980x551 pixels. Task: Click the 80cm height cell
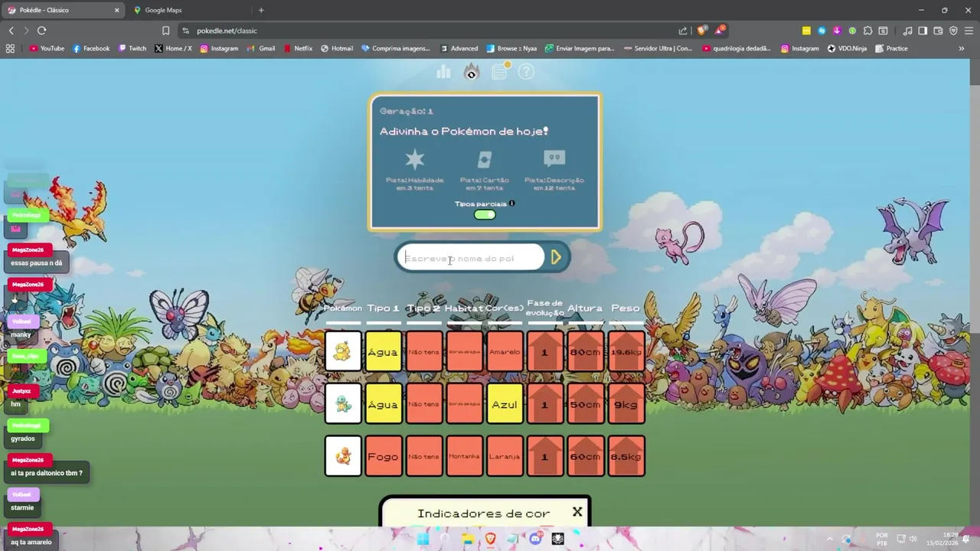pos(586,351)
